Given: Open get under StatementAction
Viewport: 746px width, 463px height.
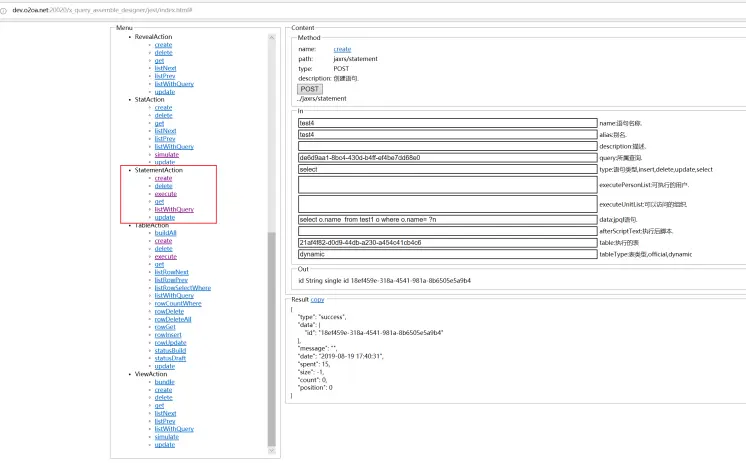Looking at the screenshot, I should (x=159, y=202).
